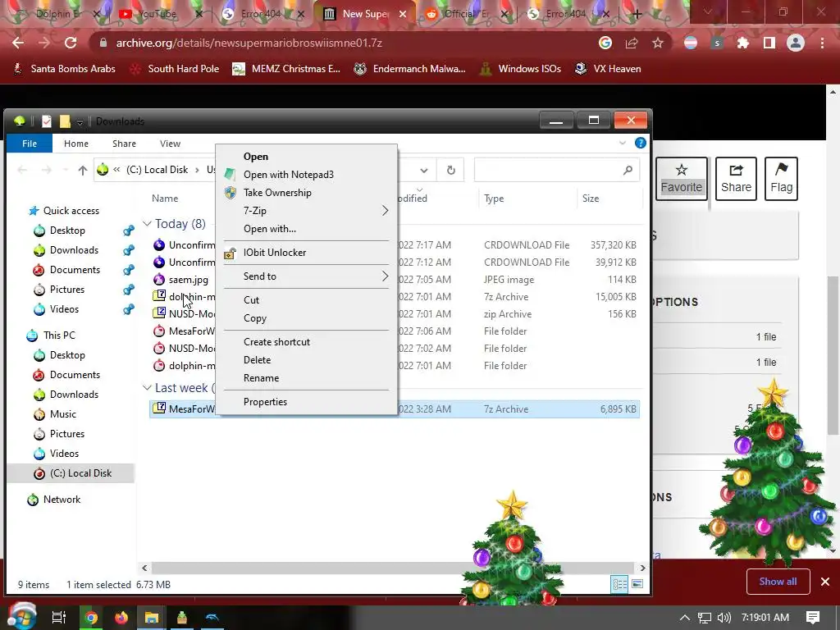840x630 pixels.
Task: Click the Share button on archive.org
Action: click(736, 179)
